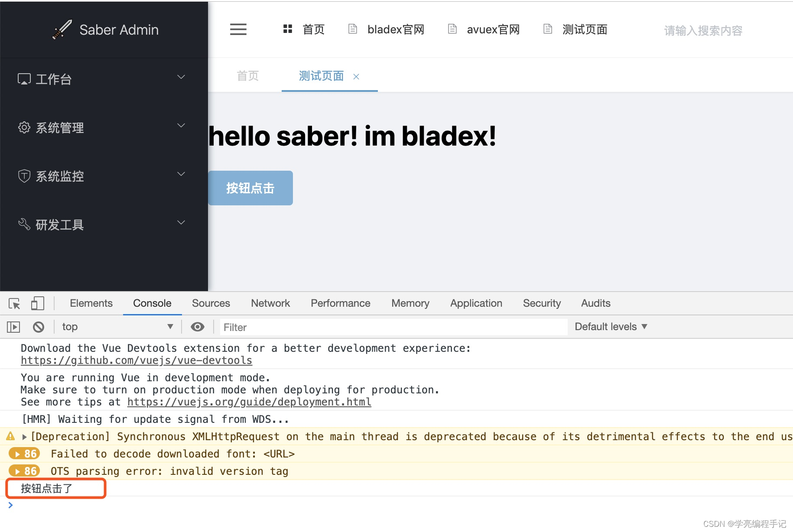Click the 请输入搜索内容 search field
The height and width of the screenshot is (532, 793).
click(703, 30)
